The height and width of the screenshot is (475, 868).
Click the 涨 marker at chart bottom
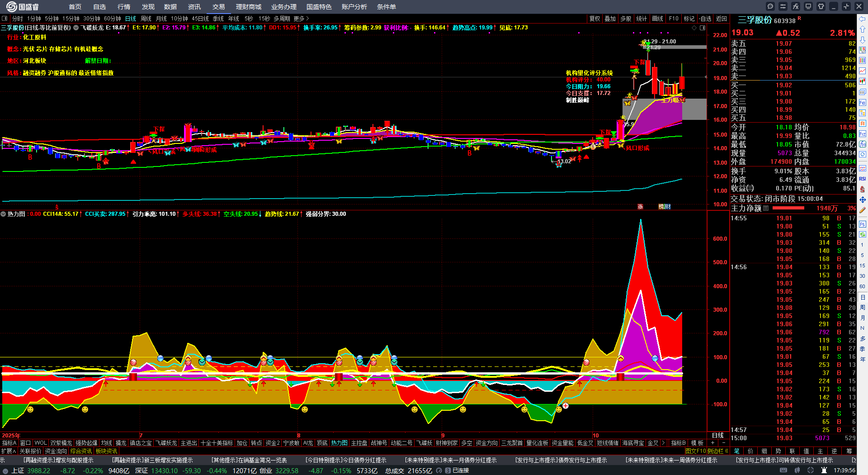click(640, 206)
